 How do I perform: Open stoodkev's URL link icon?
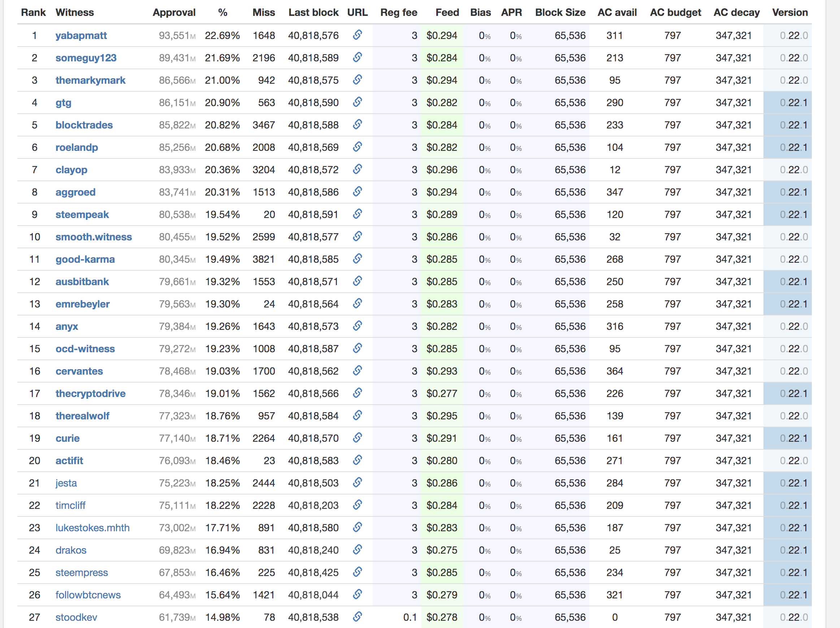point(357,617)
